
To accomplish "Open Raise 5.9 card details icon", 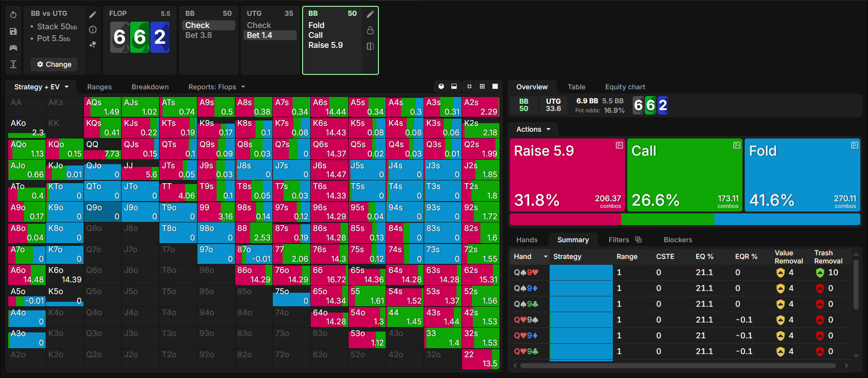I will point(619,145).
